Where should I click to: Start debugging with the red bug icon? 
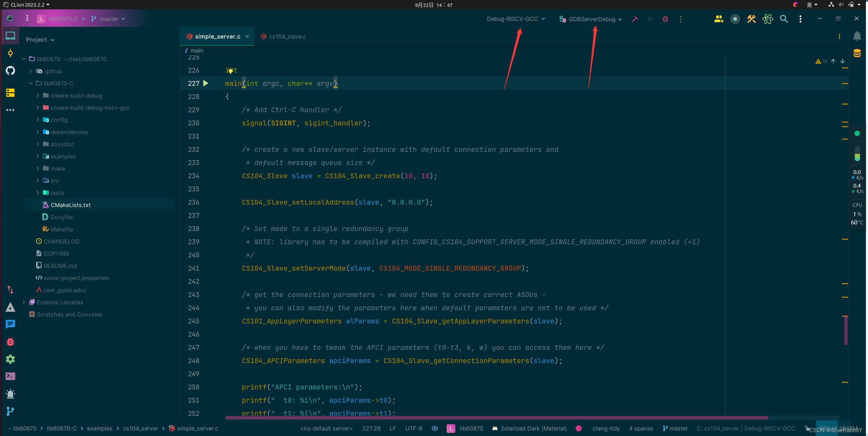click(665, 19)
